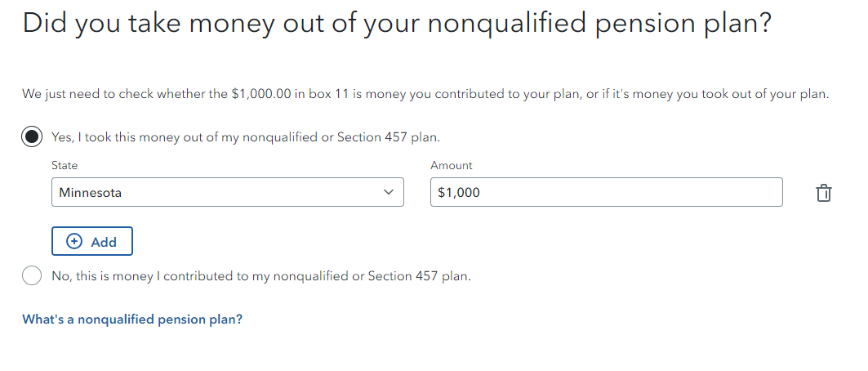Viewport: 868px width, 371px height.
Task: Click the page heading about nonqualified pension plan
Action: (396, 25)
